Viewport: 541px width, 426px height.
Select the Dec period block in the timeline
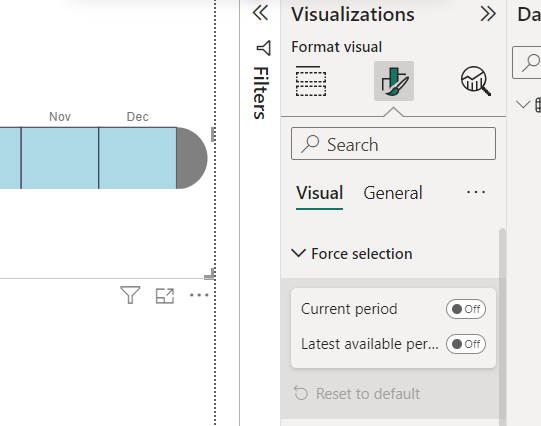[x=137, y=158]
